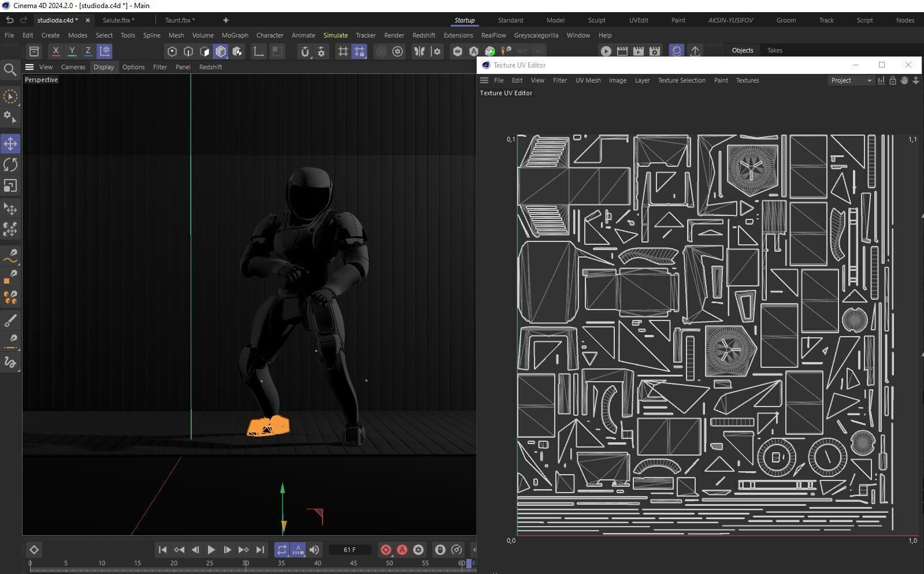Viewport: 924px width, 574px height.
Task: Open the snap settings gear dropdown
Action: pos(321,51)
